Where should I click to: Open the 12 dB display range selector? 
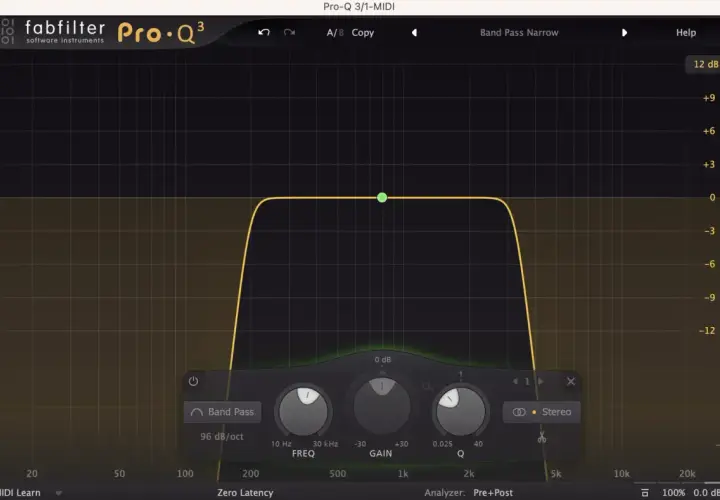(x=704, y=64)
